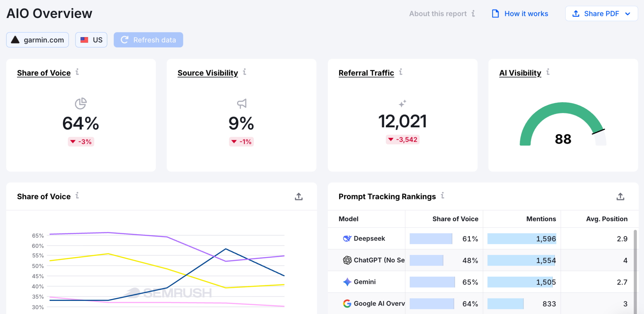Click the About this report text
Screen dimensions: 644x314
438,14
